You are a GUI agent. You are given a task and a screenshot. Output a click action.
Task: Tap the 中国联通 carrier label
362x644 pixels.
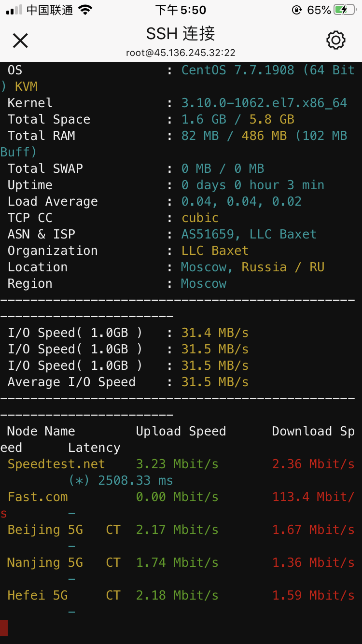coord(50,10)
